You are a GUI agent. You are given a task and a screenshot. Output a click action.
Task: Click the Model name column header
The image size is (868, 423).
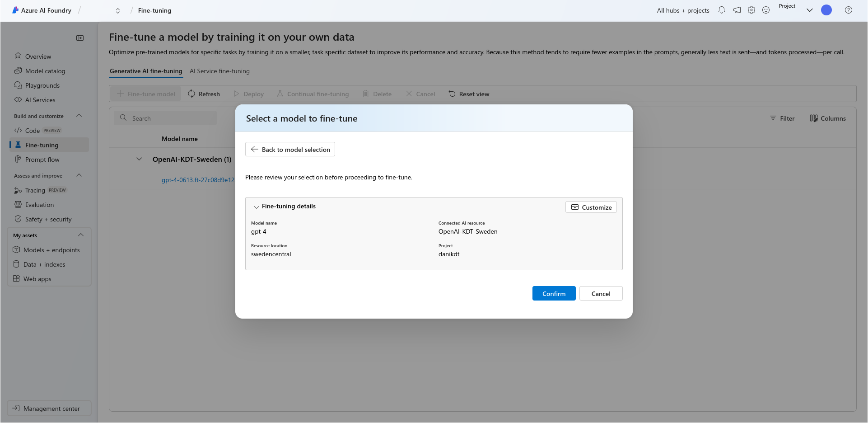180,139
